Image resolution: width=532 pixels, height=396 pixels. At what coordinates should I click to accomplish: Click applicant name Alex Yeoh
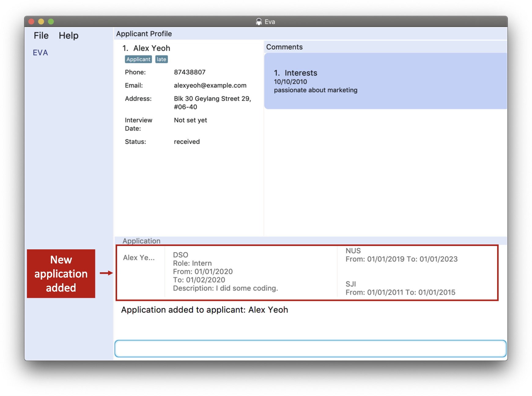point(152,48)
